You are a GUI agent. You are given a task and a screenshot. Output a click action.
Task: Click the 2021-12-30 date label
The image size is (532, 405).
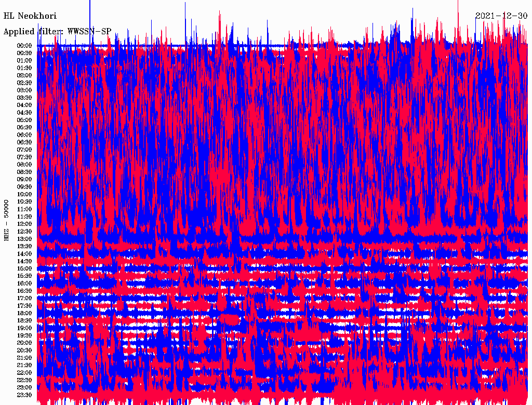[501, 16]
